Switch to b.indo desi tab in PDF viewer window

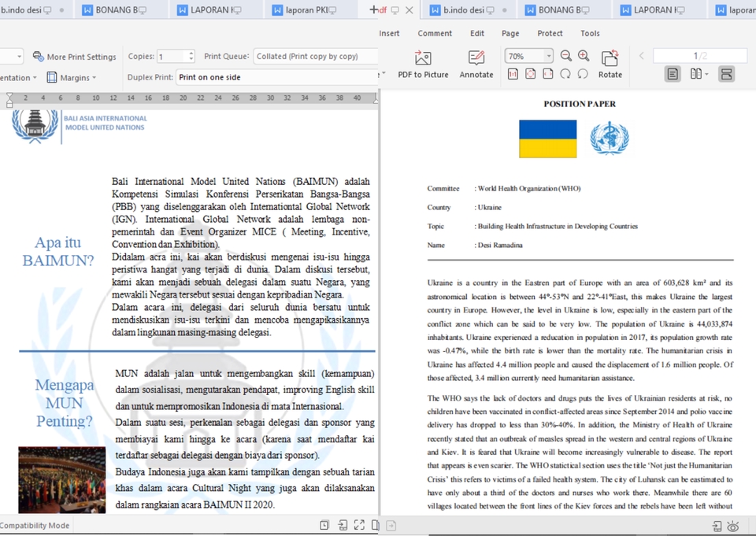tap(467, 9)
